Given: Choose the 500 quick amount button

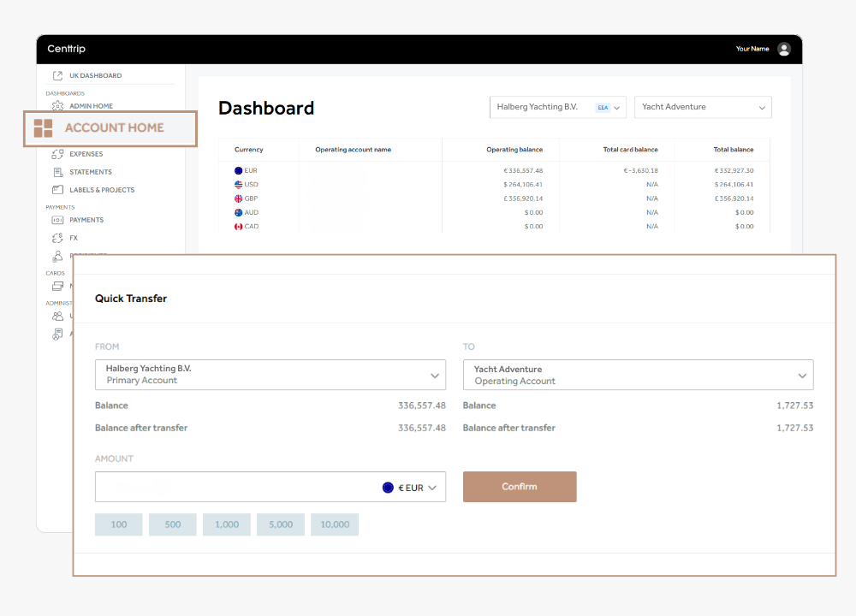Looking at the screenshot, I should pyautogui.click(x=173, y=524).
